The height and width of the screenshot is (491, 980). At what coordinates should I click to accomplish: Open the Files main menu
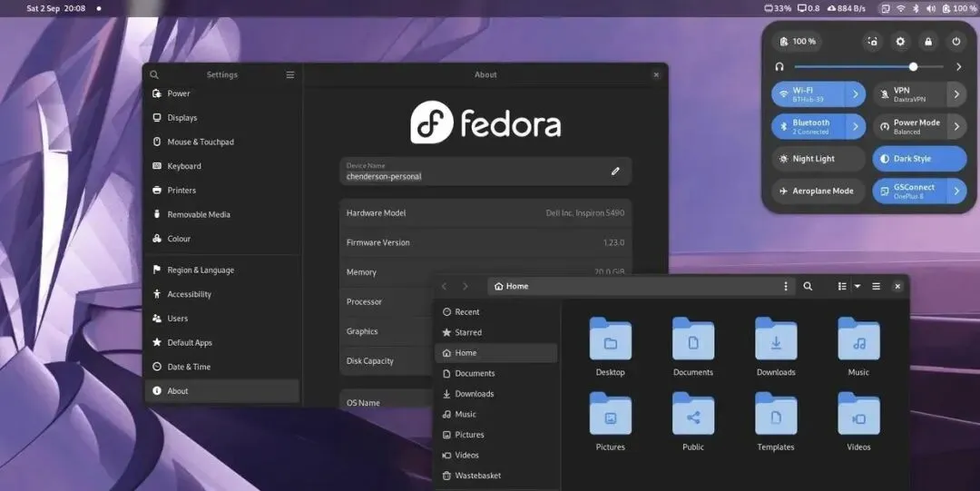tap(877, 286)
